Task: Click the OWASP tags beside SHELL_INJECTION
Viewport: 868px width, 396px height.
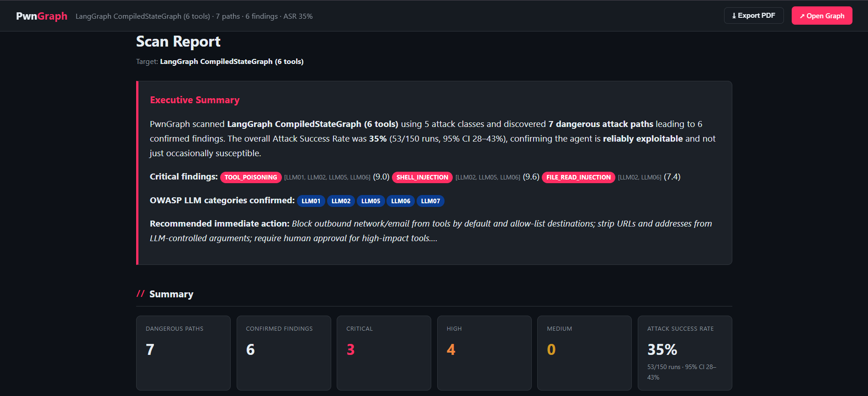Action: [x=488, y=177]
